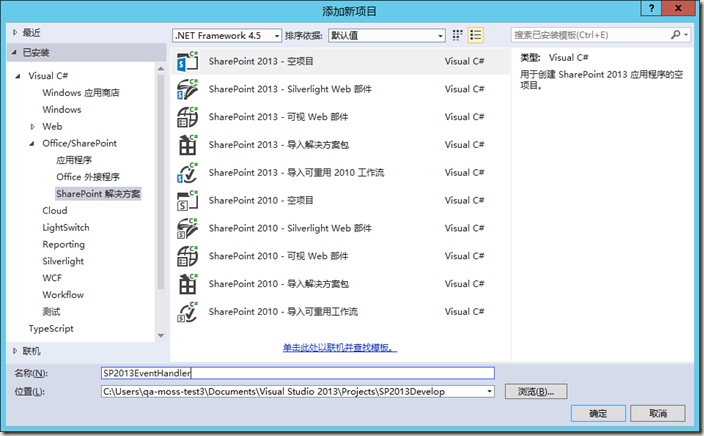Click the SharePoint 2013 空项目 template icon
Image resolution: width=704 pixels, height=436 pixels.
(x=188, y=61)
